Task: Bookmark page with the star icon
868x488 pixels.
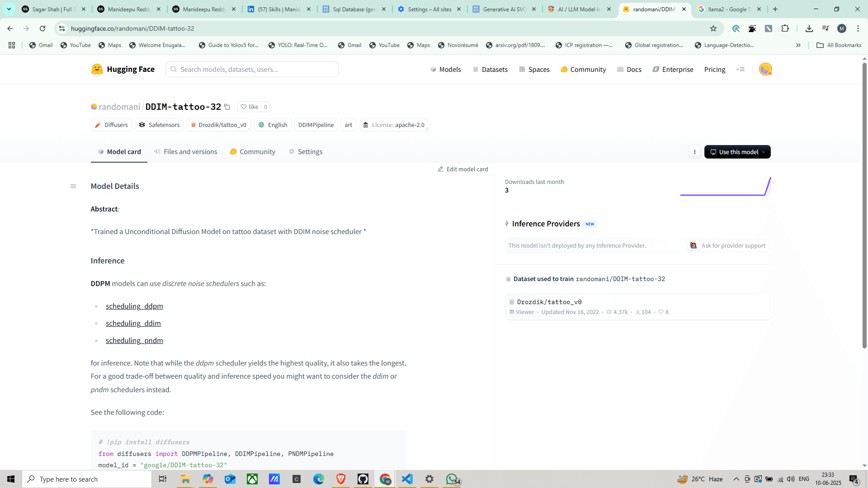Action: pos(713,28)
